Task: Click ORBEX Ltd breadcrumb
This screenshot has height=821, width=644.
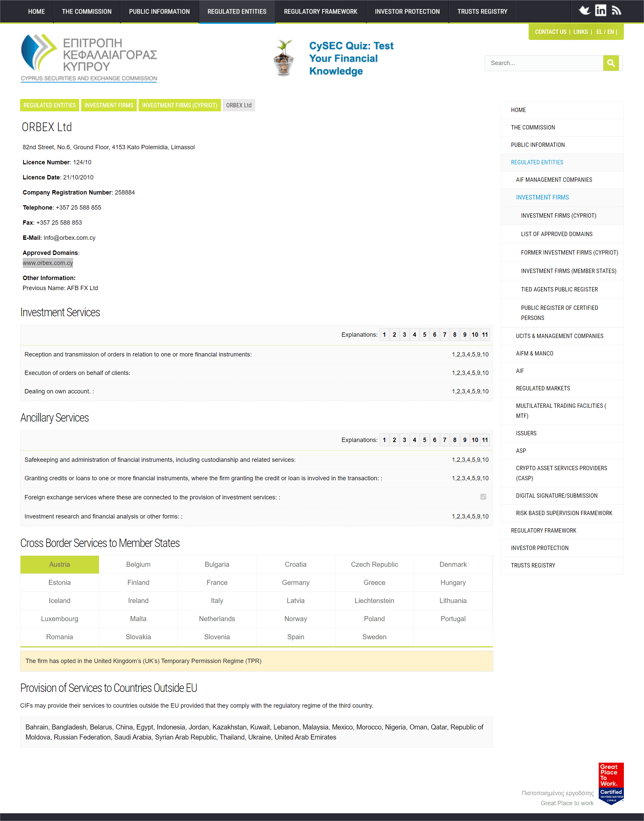Action: tap(239, 105)
